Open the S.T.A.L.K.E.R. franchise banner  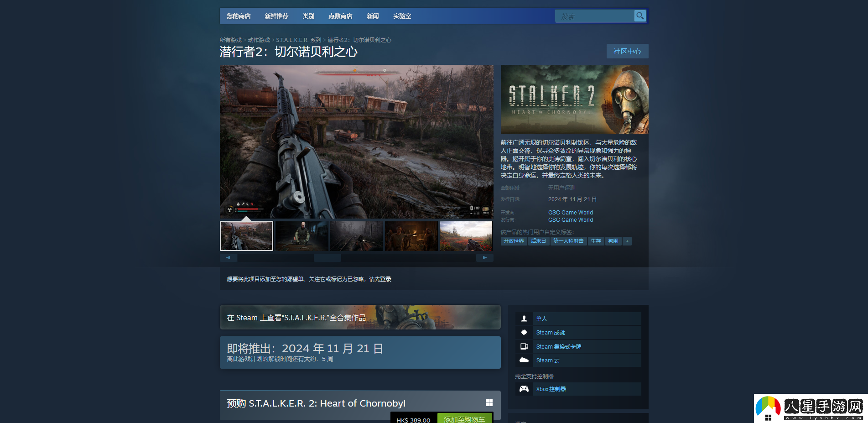(360, 318)
